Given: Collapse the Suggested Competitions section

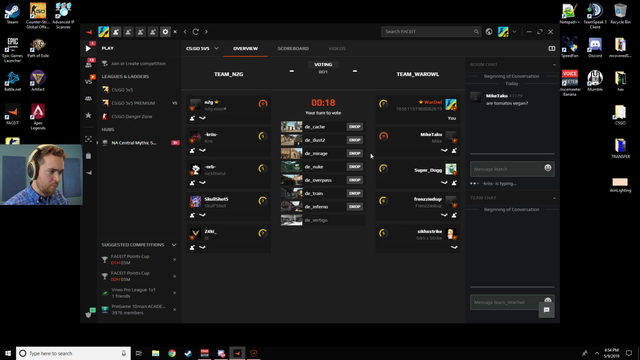Looking at the screenshot, I should 174,245.
